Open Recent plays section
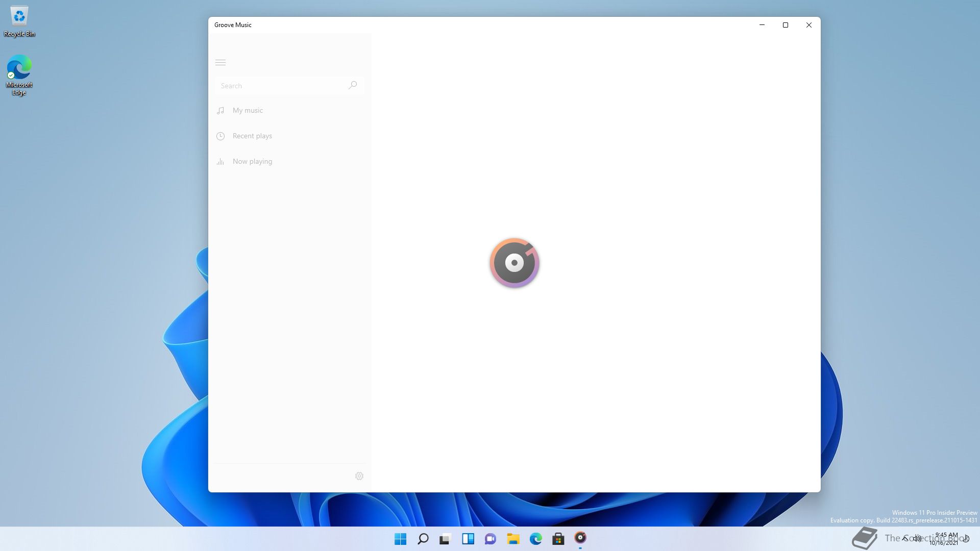The width and height of the screenshot is (980, 551). tap(289, 136)
